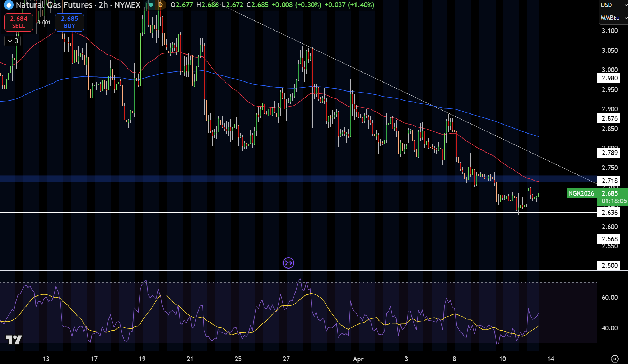The width and height of the screenshot is (628, 364).
Task: Click the 2.876 horizontal line price label
Action: tap(609, 118)
